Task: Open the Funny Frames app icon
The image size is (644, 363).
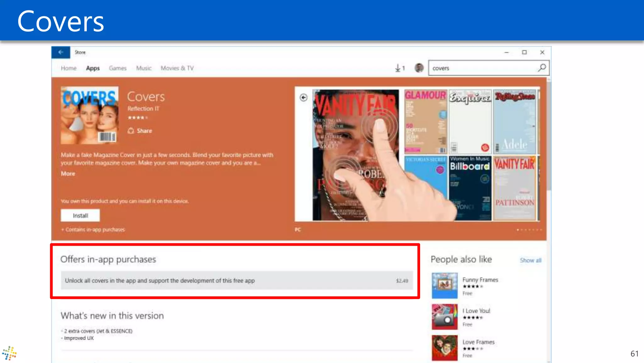Action: point(444,286)
